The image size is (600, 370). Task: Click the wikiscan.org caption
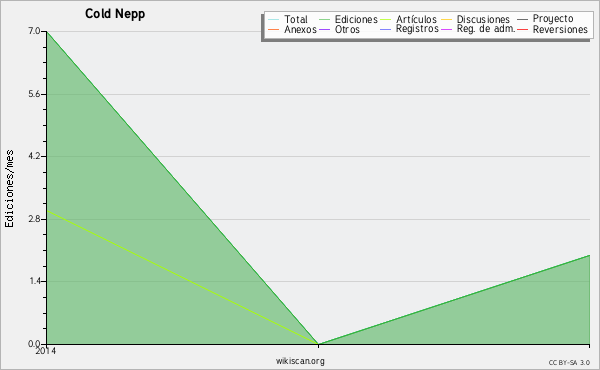(300, 361)
